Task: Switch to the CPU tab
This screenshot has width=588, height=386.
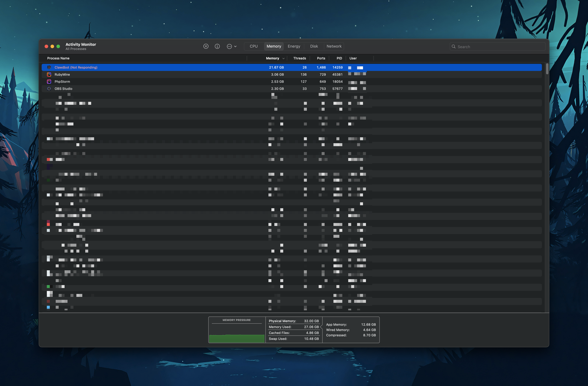Action: (254, 46)
